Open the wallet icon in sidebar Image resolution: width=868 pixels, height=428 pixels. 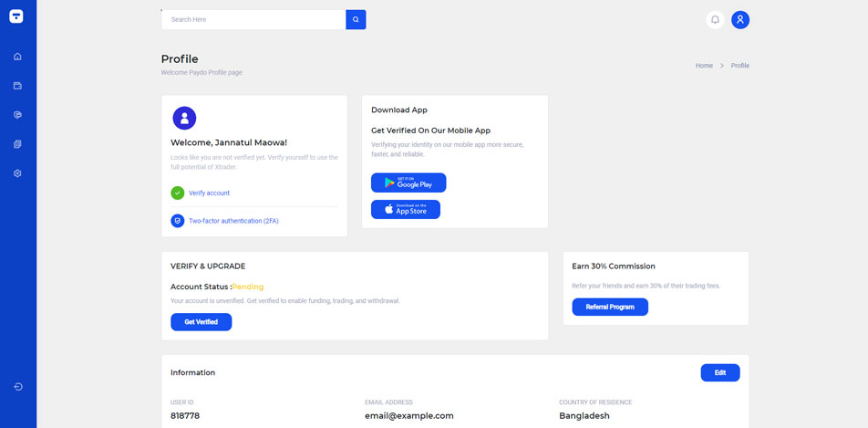(x=17, y=86)
